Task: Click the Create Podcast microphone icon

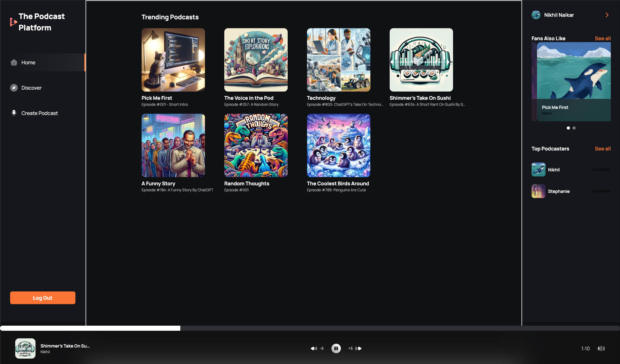Action: (x=14, y=113)
